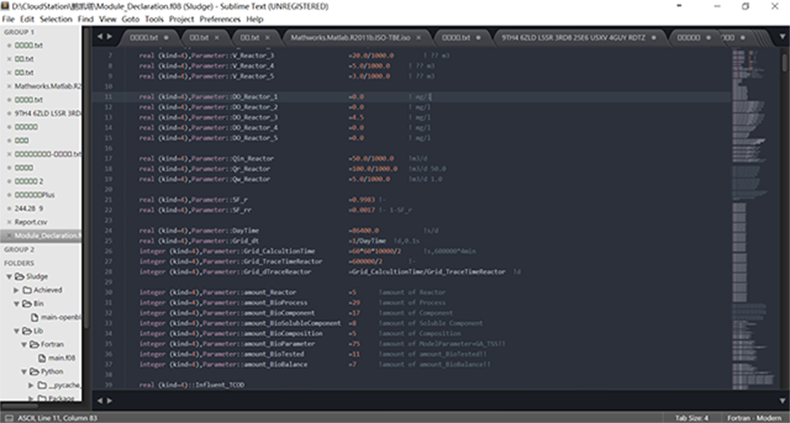
Task: Close Report.csv in the open files list
Action: [7, 222]
